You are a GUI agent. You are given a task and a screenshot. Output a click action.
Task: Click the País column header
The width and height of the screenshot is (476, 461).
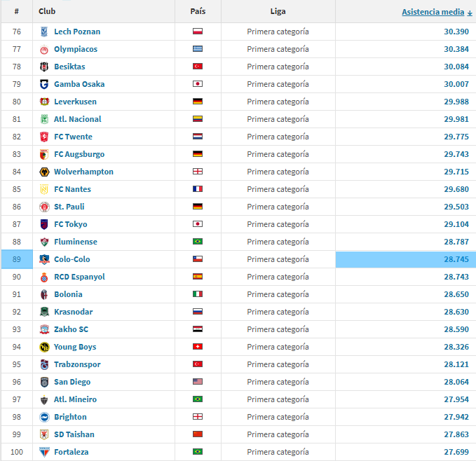[198, 11]
